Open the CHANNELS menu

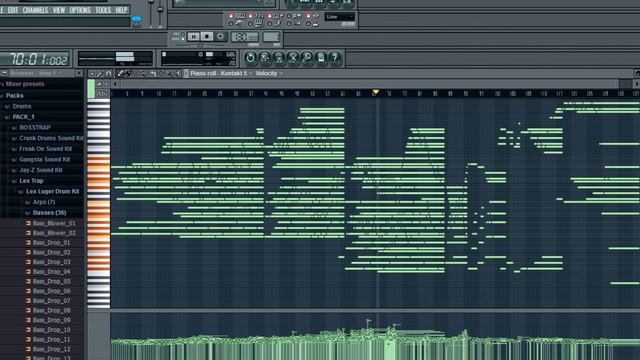(35, 10)
